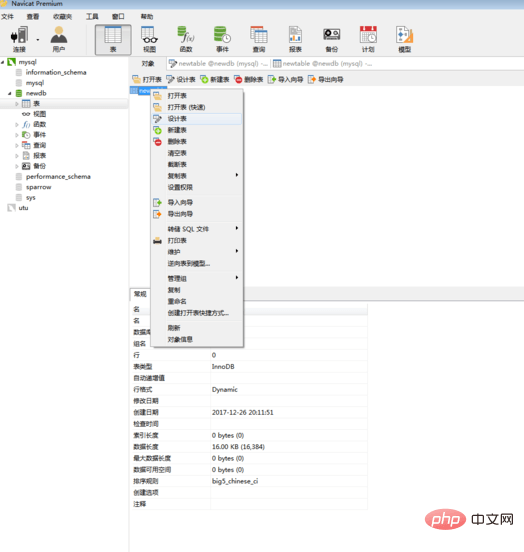Choose 刷新 in the context menu
Viewport: 524px width, 552px height.
(197, 328)
